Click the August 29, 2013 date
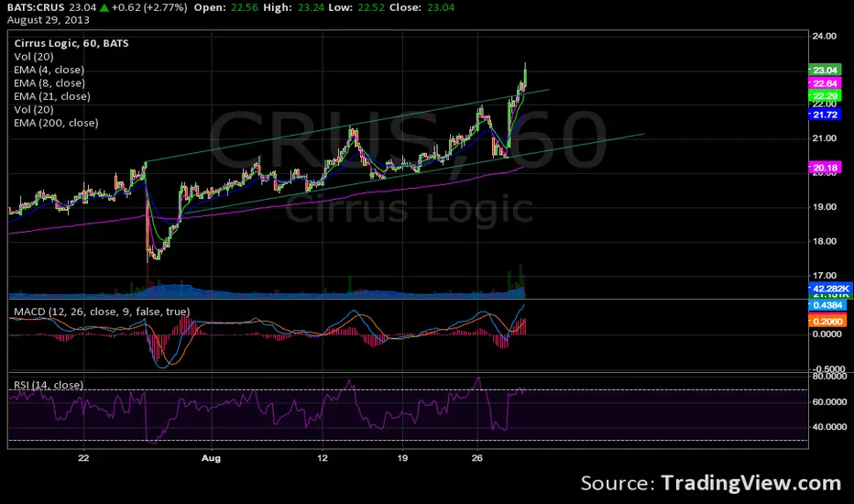 pyautogui.click(x=48, y=20)
